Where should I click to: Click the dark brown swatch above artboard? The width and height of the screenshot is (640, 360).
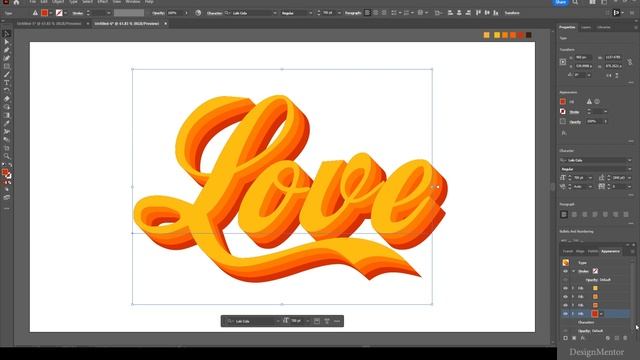[x=529, y=35]
